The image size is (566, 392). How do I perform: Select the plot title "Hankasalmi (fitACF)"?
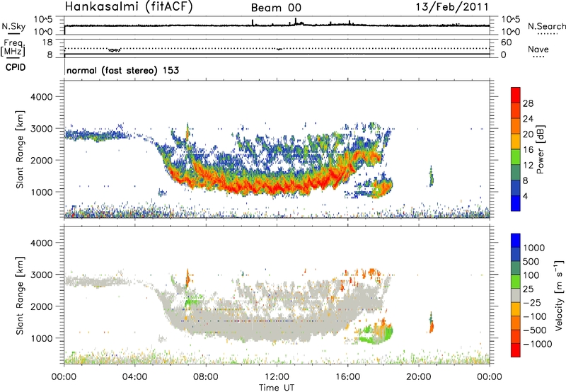tap(129, 7)
